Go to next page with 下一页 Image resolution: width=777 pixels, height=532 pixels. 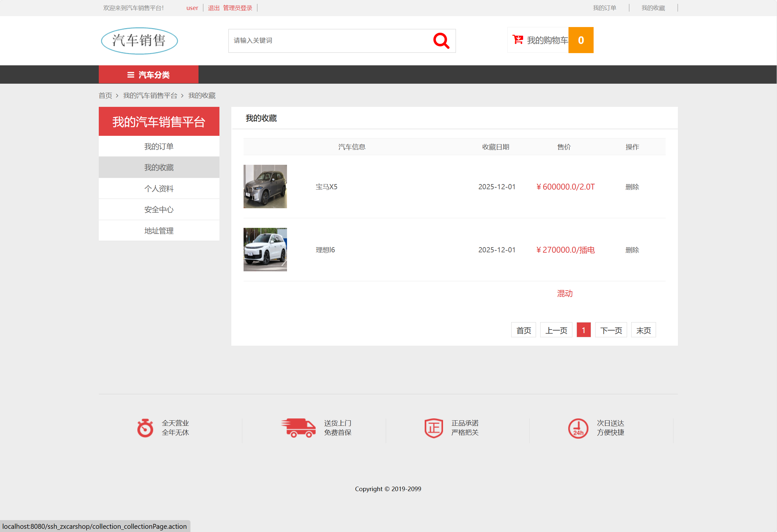(611, 330)
